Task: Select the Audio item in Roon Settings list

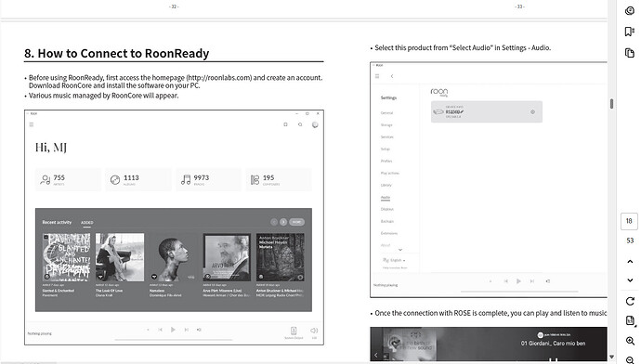Action: [386, 197]
